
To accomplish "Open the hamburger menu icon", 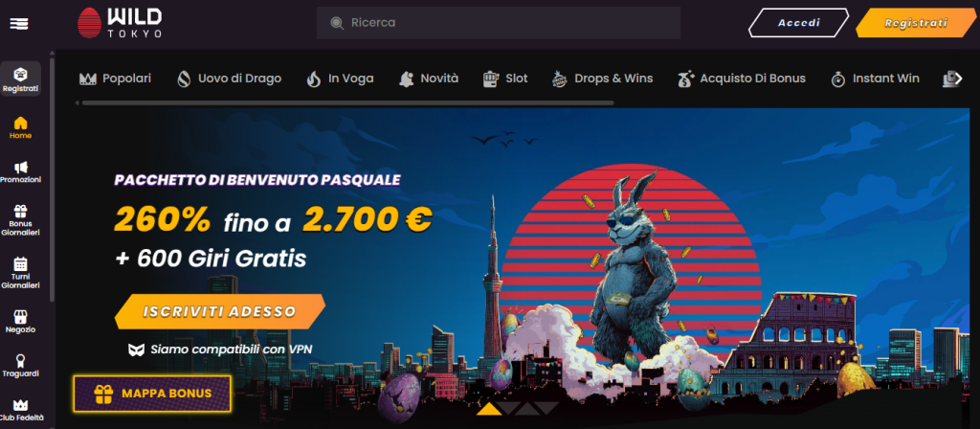I will [19, 24].
